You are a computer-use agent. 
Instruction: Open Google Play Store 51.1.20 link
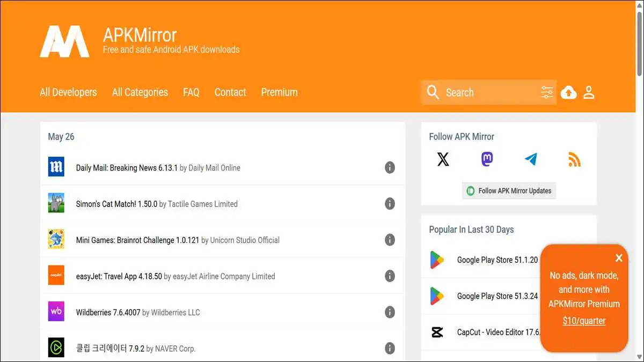click(497, 260)
